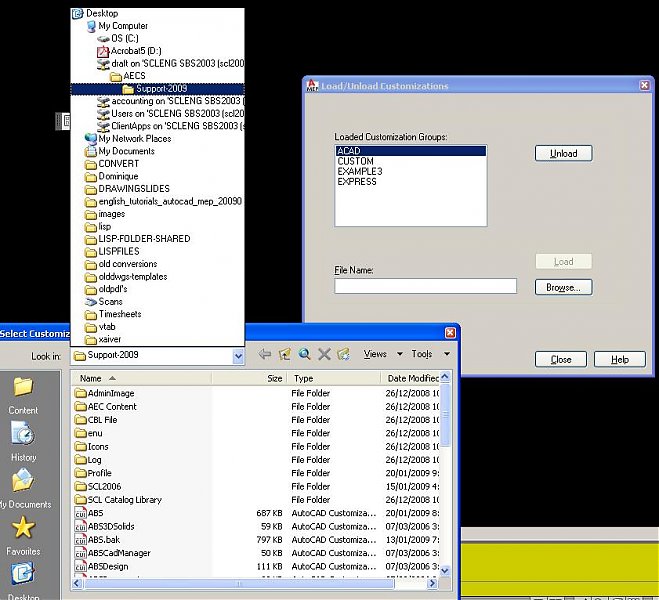This screenshot has width=659, height=600.
Task: Open the Tools menu
Action: 422,354
